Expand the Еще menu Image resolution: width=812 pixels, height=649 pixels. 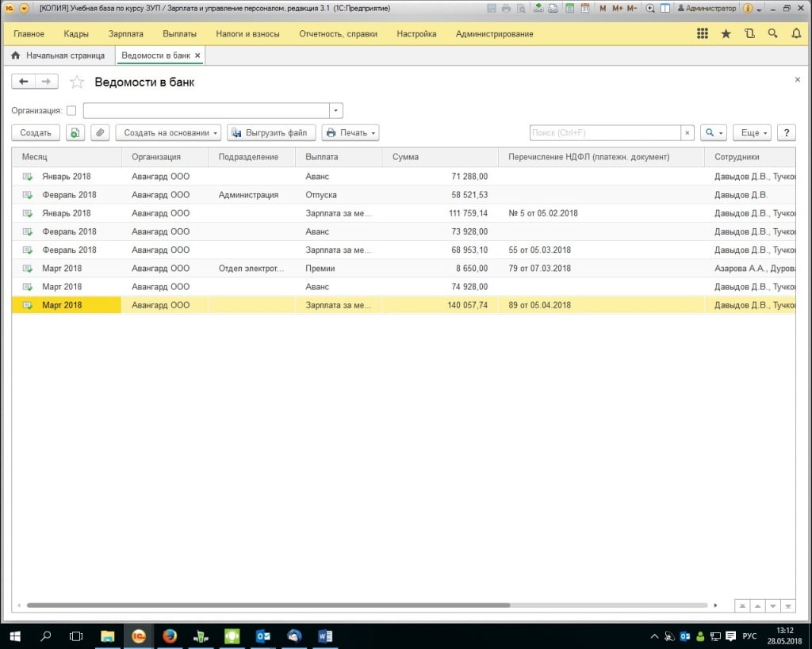point(751,133)
